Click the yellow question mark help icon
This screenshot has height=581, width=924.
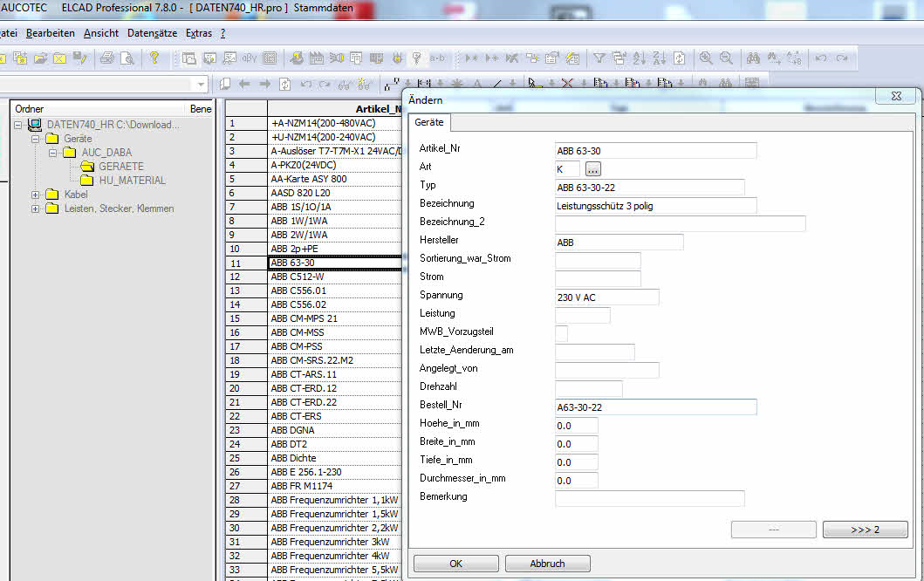tap(154, 58)
